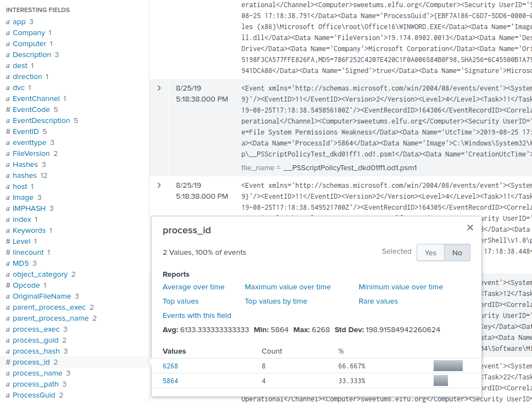532x403 pixels.
Task: Set Selected to Yes for process_id
Action: point(430,253)
